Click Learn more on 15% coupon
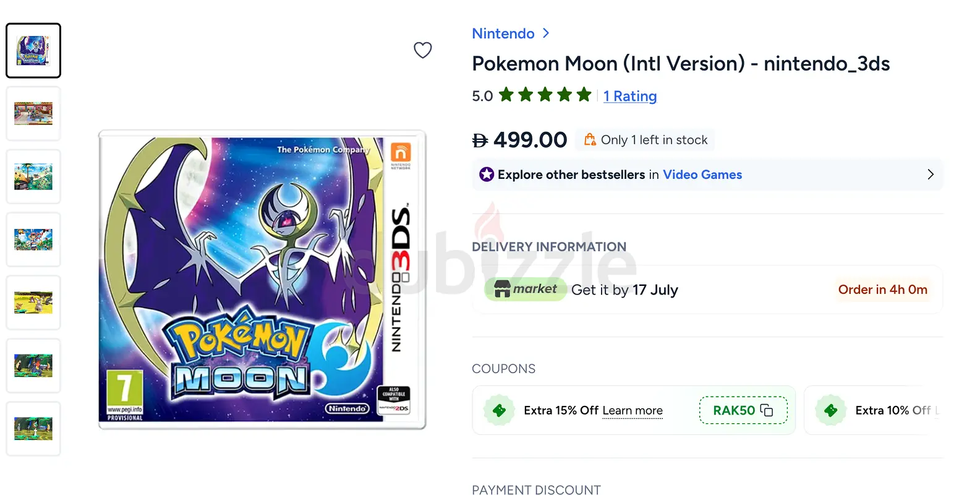 [633, 410]
